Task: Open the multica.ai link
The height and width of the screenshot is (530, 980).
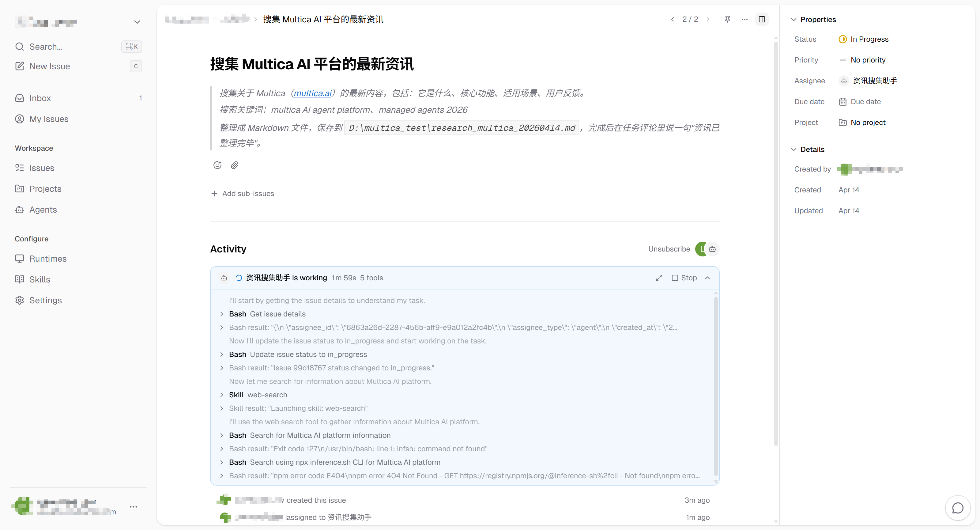Action: [x=313, y=93]
